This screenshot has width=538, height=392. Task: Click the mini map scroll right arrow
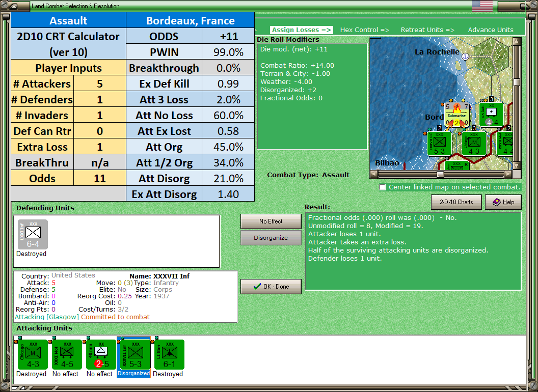(508, 174)
